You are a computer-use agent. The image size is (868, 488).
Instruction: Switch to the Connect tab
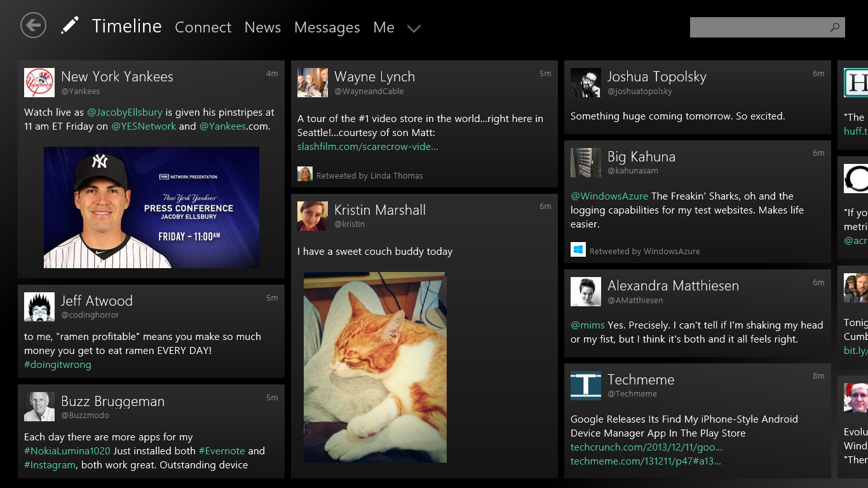pos(203,27)
